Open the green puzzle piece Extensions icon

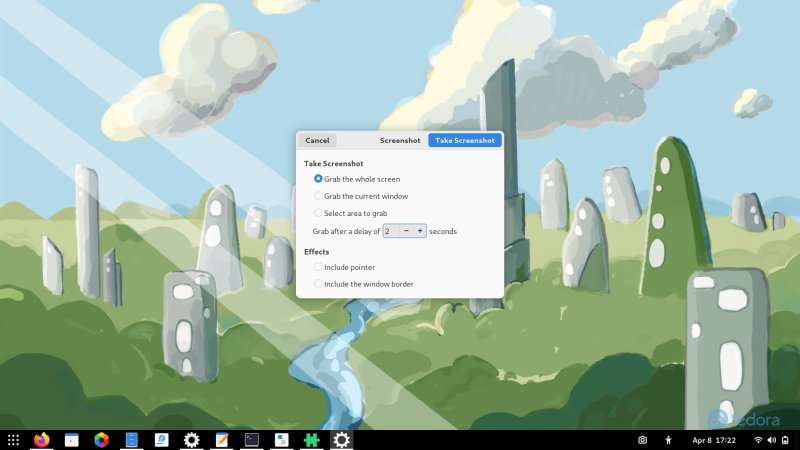click(312, 440)
